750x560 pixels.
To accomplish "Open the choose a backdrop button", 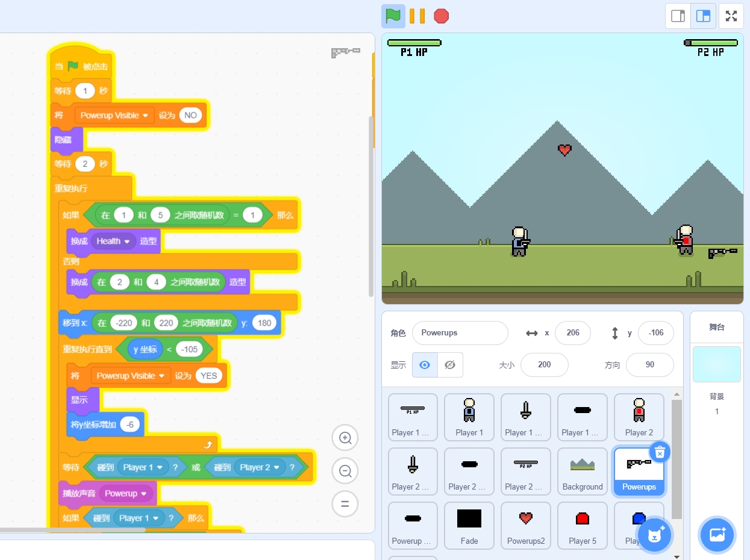I will (717, 534).
